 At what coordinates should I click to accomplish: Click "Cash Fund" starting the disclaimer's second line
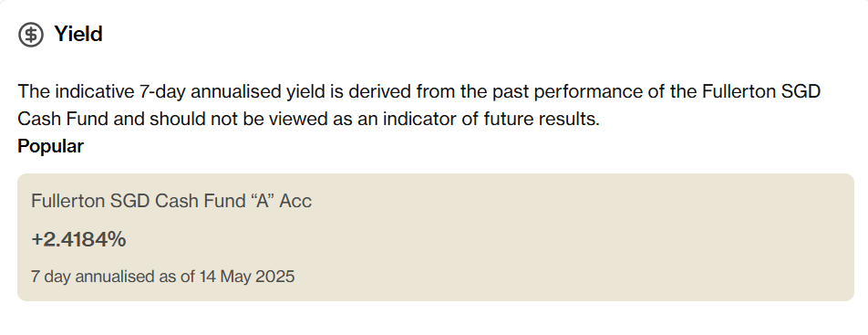[64, 119]
